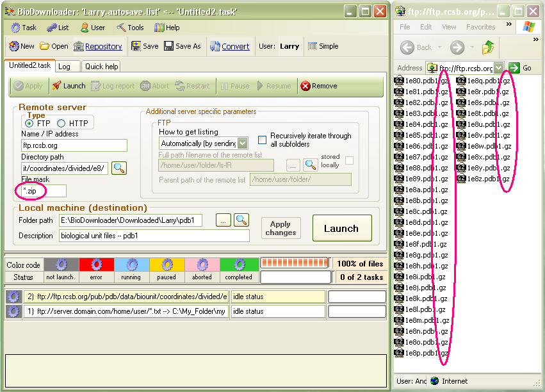Click magnifier beside remote list filename
545x392 pixels.
click(311, 165)
